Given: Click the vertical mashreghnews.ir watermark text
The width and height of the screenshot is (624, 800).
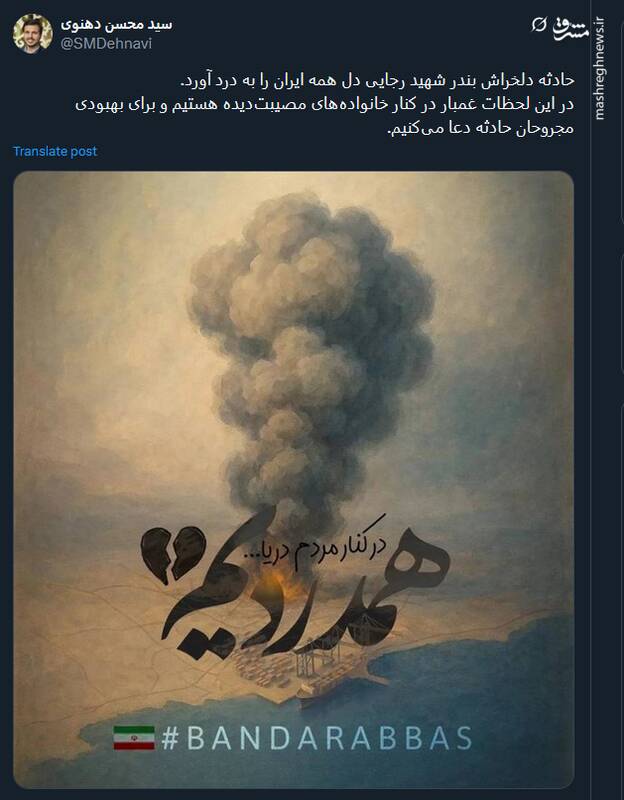Looking at the screenshot, I should point(600,68).
